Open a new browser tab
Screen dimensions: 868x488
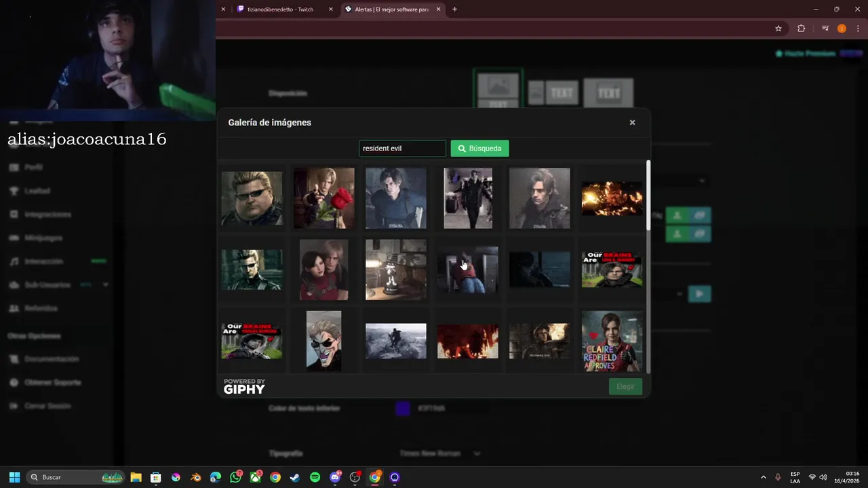(454, 9)
